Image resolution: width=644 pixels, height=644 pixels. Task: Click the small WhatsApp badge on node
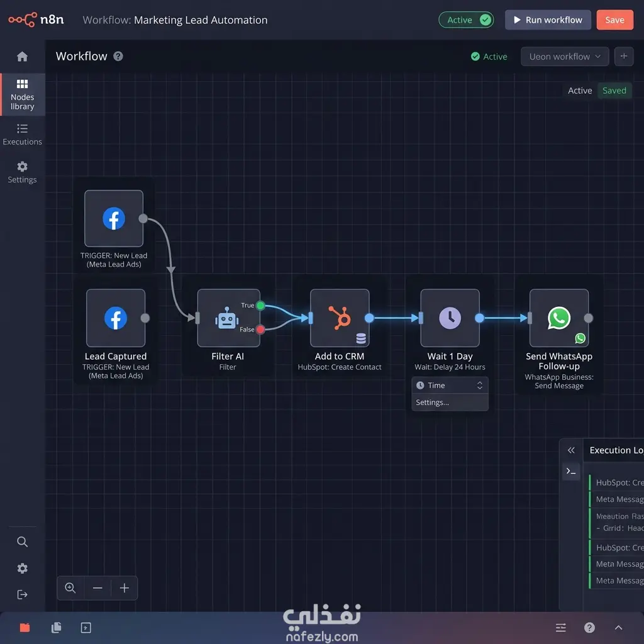[580, 338]
